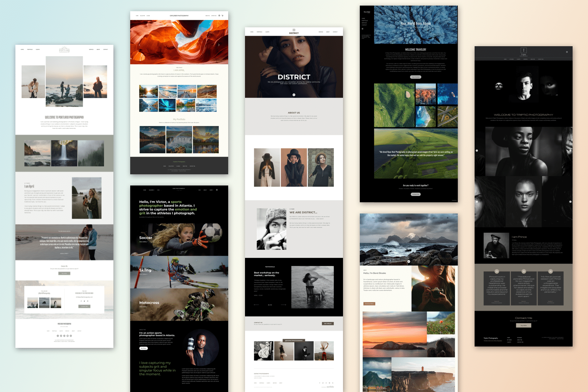Viewport: 588px width, 392px height.
Task: Click the Triptic logo at the page top
Action: click(x=524, y=51)
